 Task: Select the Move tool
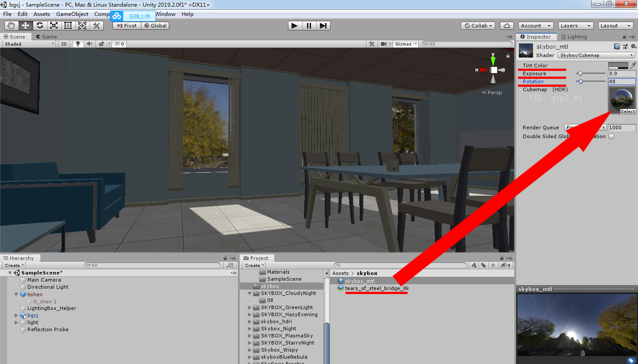(x=25, y=26)
